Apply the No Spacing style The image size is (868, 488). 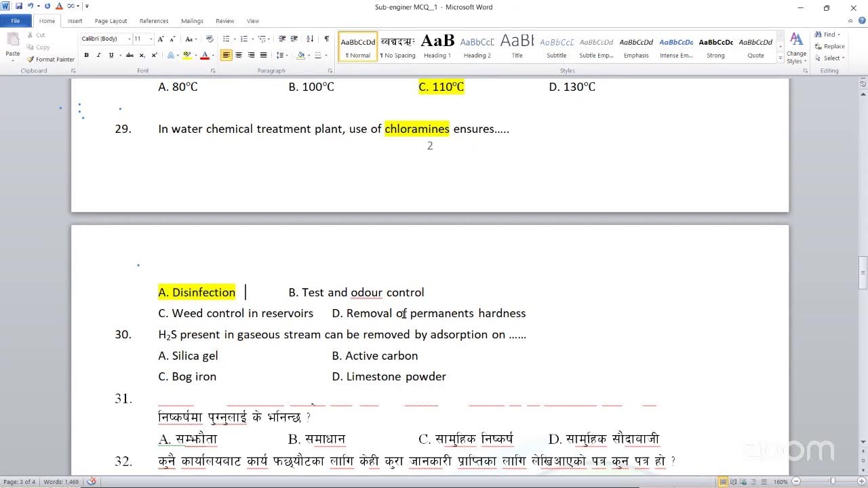[398, 47]
